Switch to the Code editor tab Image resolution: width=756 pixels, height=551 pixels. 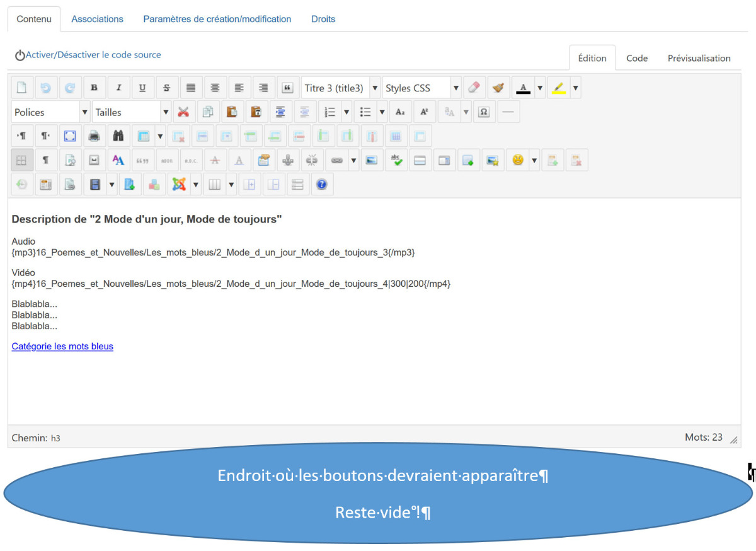click(637, 58)
